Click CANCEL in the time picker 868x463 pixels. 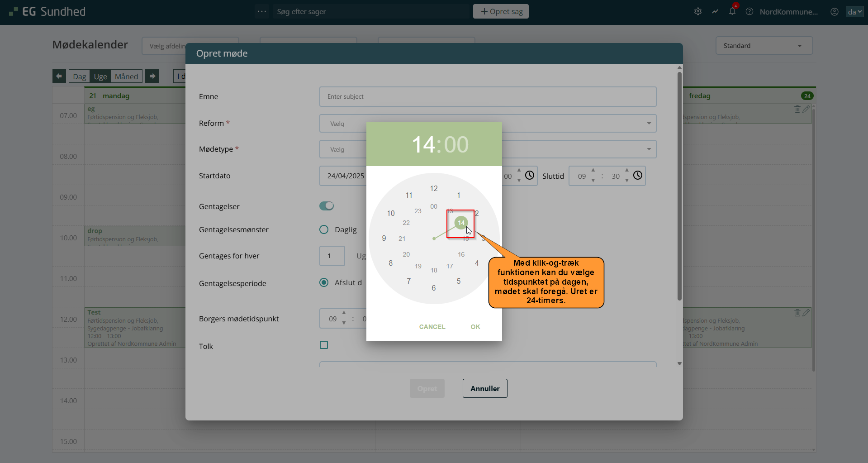[432, 327]
